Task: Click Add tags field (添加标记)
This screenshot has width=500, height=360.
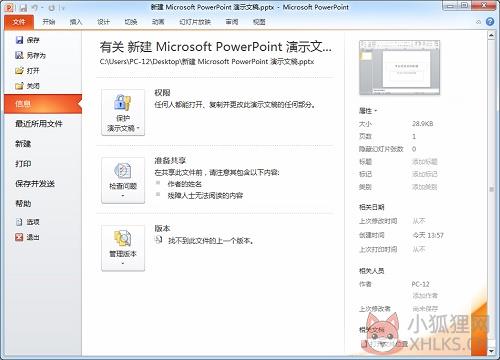Action: click(424, 174)
